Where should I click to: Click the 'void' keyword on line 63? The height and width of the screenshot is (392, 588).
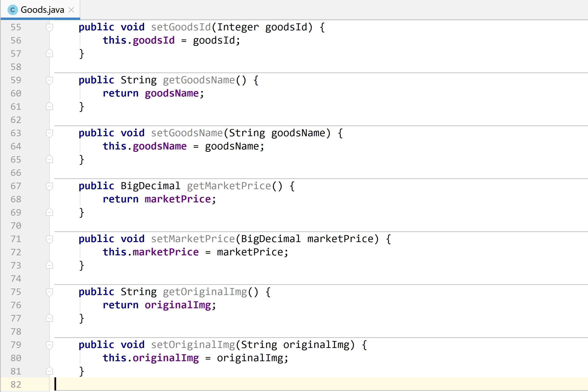pyautogui.click(x=133, y=133)
